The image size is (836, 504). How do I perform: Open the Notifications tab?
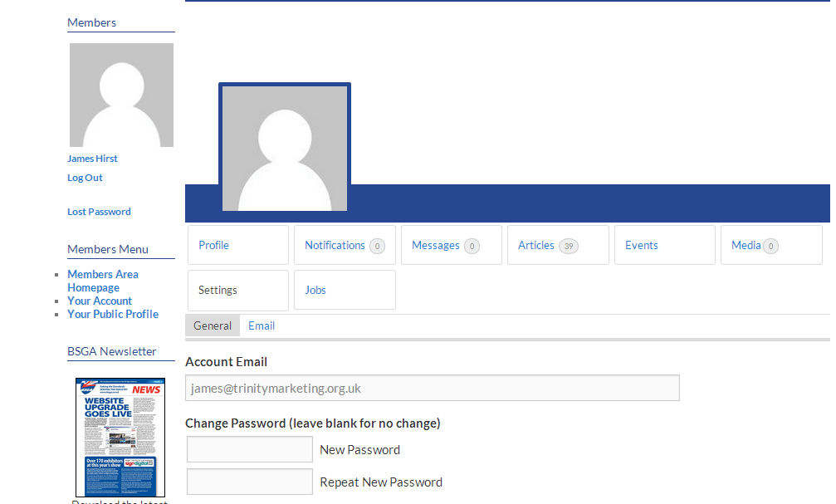click(345, 245)
